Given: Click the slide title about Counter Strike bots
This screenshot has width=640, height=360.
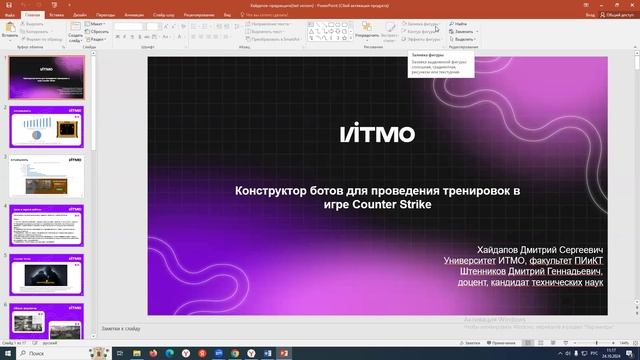Looking at the screenshot, I should [x=378, y=198].
